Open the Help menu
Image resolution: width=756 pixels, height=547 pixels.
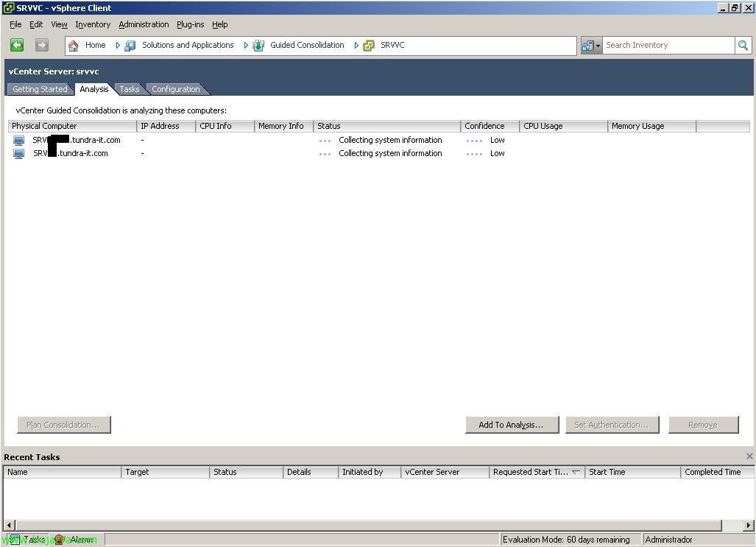pos(220,24)
